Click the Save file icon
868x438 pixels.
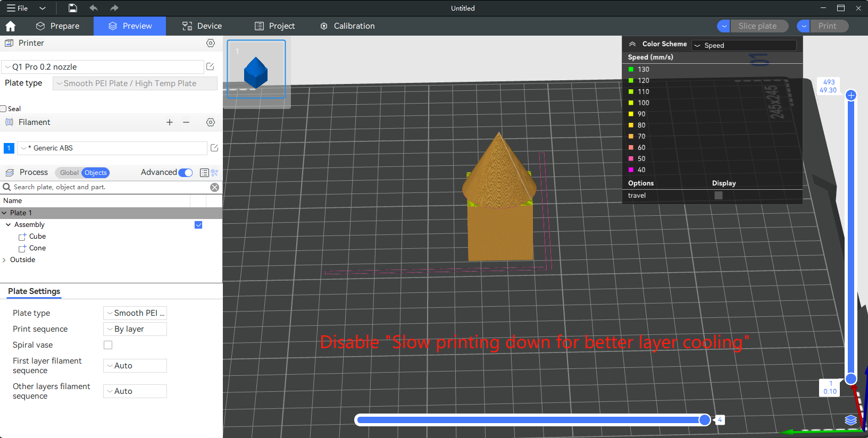click(73, 8)
